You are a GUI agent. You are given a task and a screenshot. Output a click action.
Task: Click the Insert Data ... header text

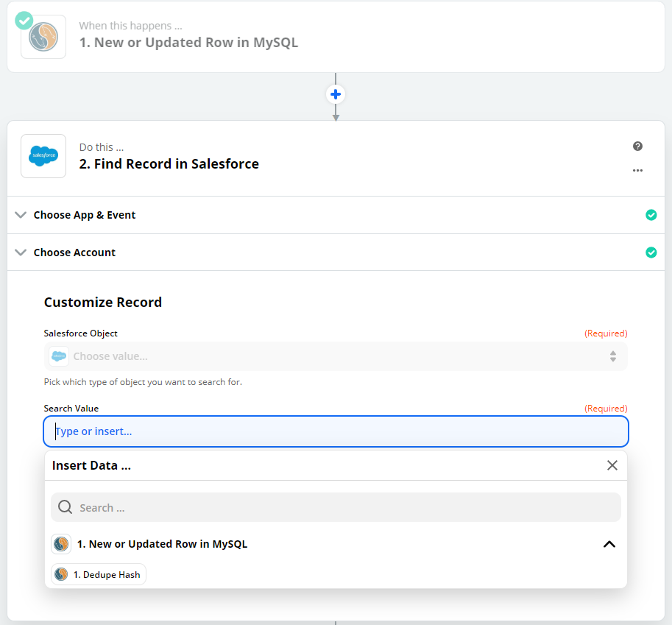91,465
